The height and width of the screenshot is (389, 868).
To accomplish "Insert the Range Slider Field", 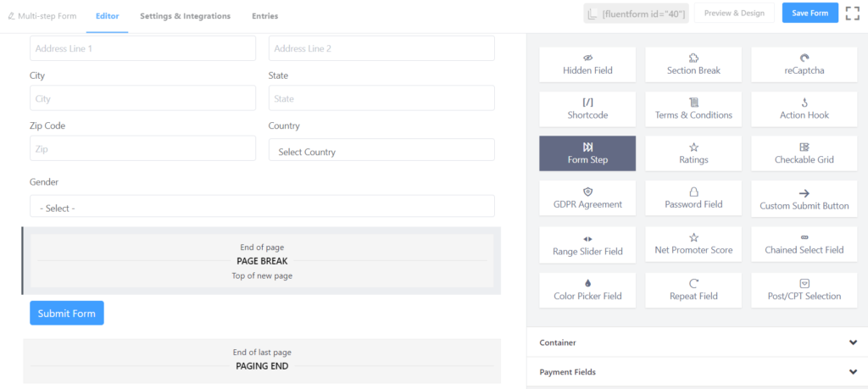I will 587,245.
